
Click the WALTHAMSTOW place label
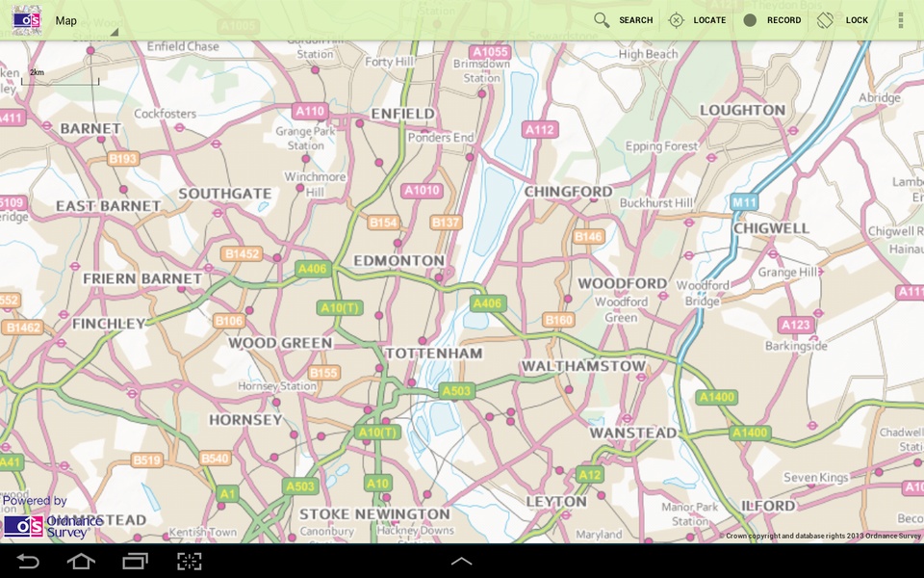point(584,366)
